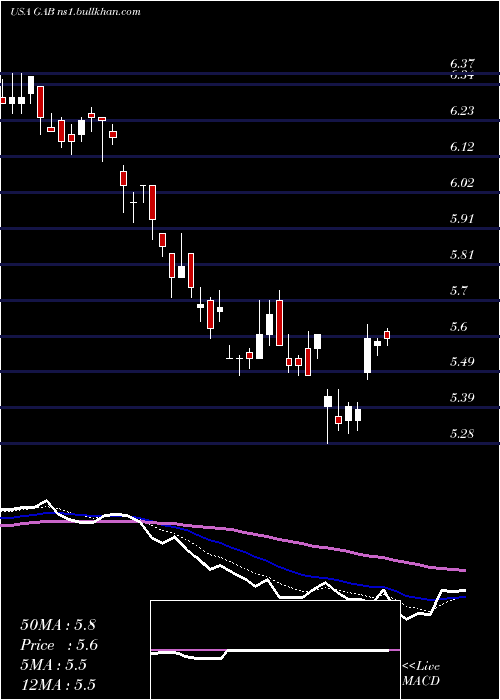Click the 6.23 price axis label
This screenshot has width=500, height=700.
click(462, 111)
